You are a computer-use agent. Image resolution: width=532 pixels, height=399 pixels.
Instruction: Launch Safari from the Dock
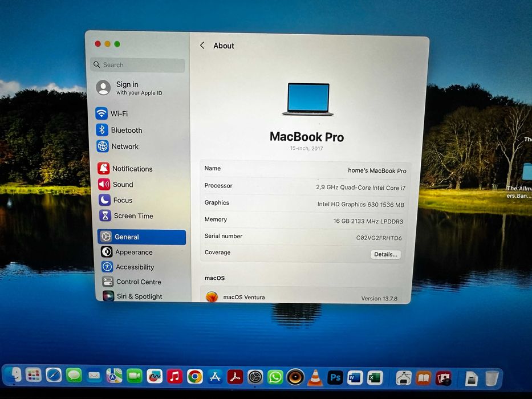coord(54,375)
